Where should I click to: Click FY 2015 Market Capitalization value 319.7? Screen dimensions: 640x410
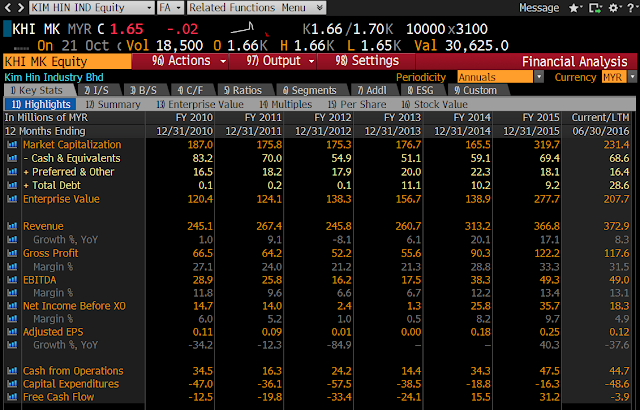(547, 144)
